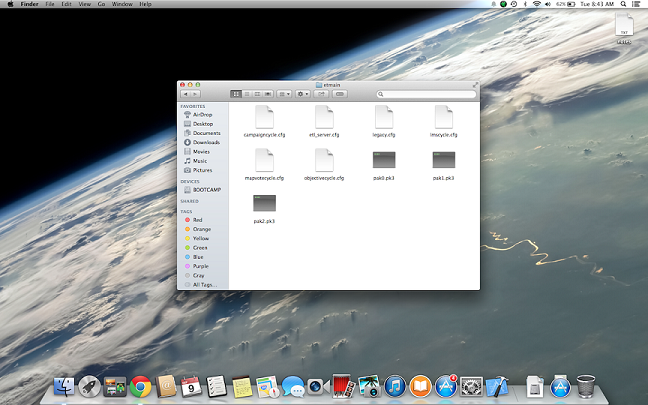Open Spotlight search in the menu bar
This screenshot has width=648, height=405.
(x=623, y=4)
